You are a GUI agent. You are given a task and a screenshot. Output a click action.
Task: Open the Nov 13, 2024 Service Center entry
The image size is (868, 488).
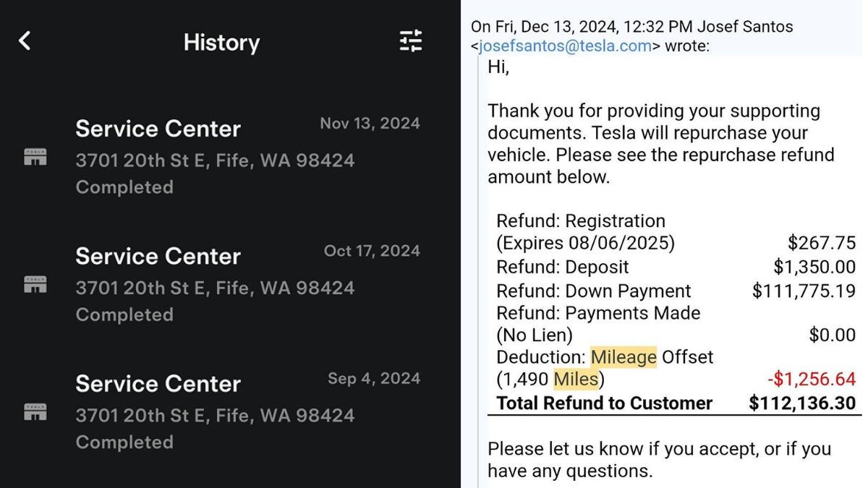pyautogui.click(x=158, y=129)
